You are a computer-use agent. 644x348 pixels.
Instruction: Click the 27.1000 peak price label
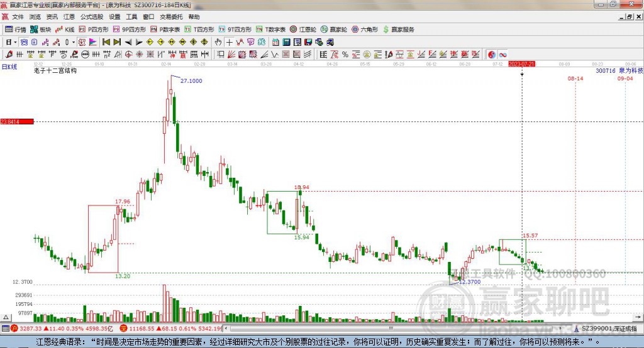tap(191, 81)
